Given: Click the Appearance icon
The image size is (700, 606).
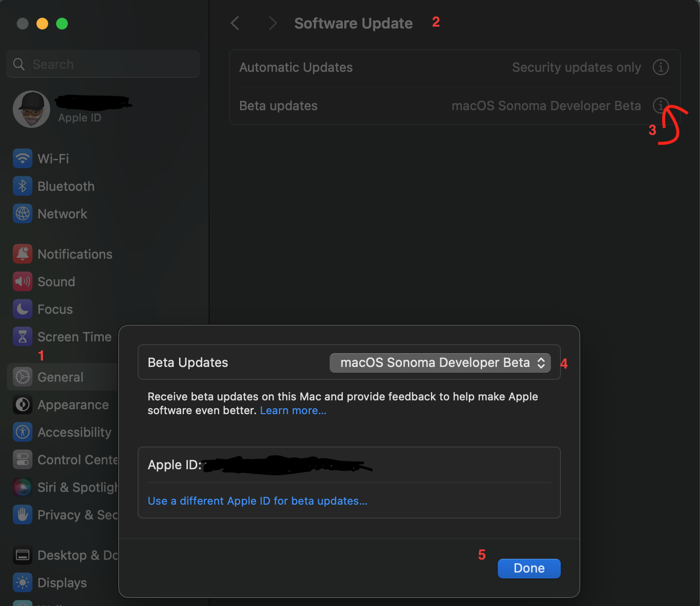Looking at the screenshot, I should click(23, 404).
